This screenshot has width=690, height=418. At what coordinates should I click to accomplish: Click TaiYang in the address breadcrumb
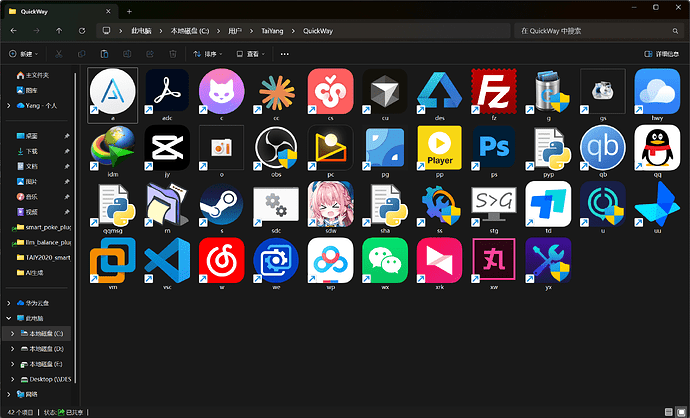pos(272,31)
